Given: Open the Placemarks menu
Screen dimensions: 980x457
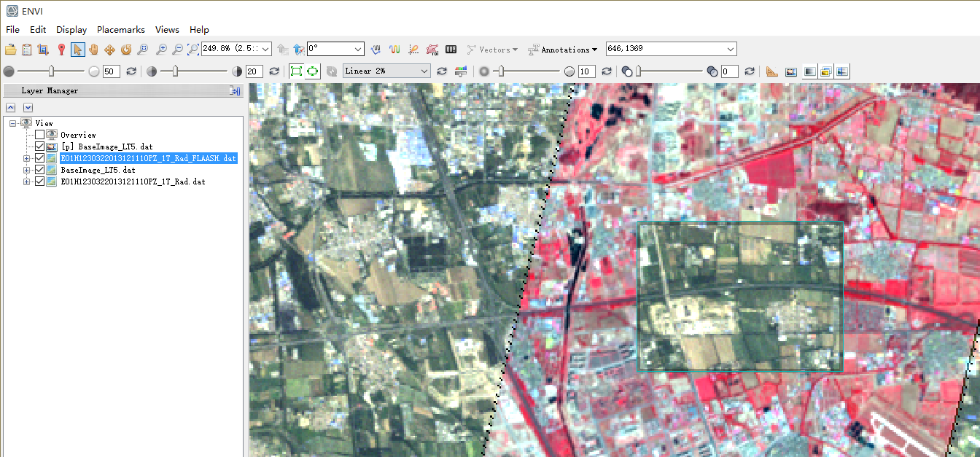Looking at the screenshot, I should click(x=121, y=30).
